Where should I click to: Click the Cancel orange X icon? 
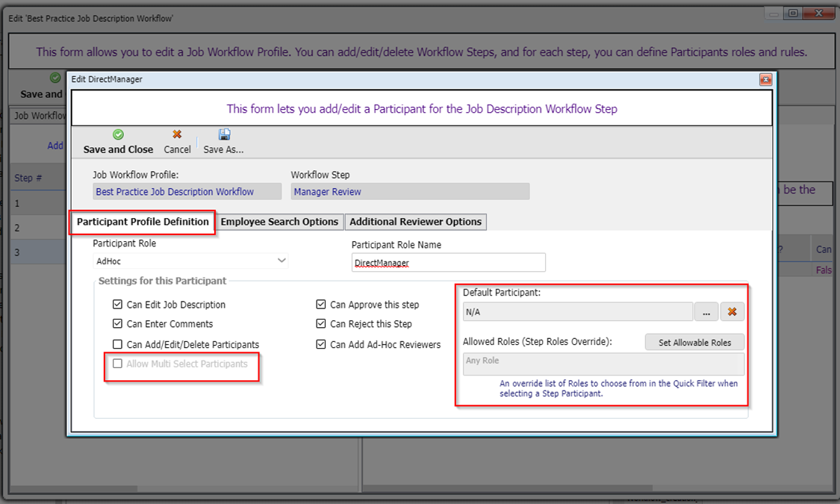pos(177,135)
